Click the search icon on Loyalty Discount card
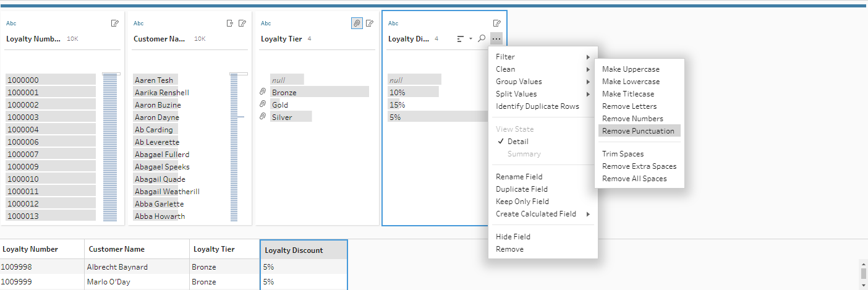 click(482, 38)
